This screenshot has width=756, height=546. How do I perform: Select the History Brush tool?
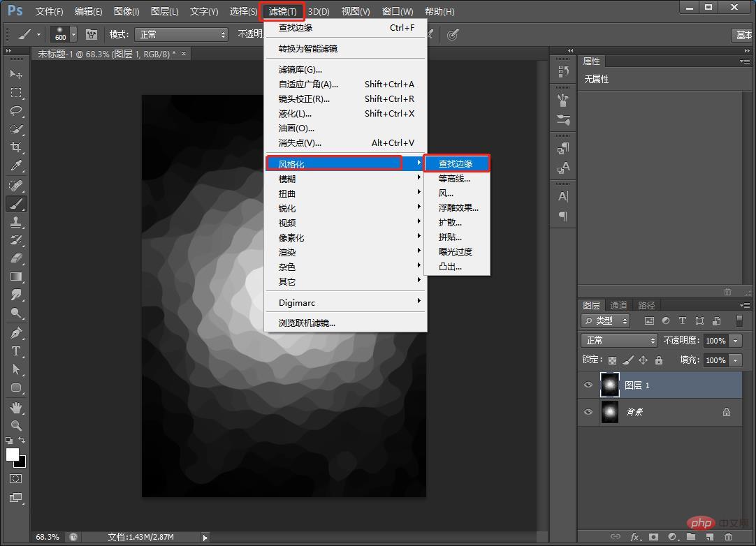click(16, 240)
